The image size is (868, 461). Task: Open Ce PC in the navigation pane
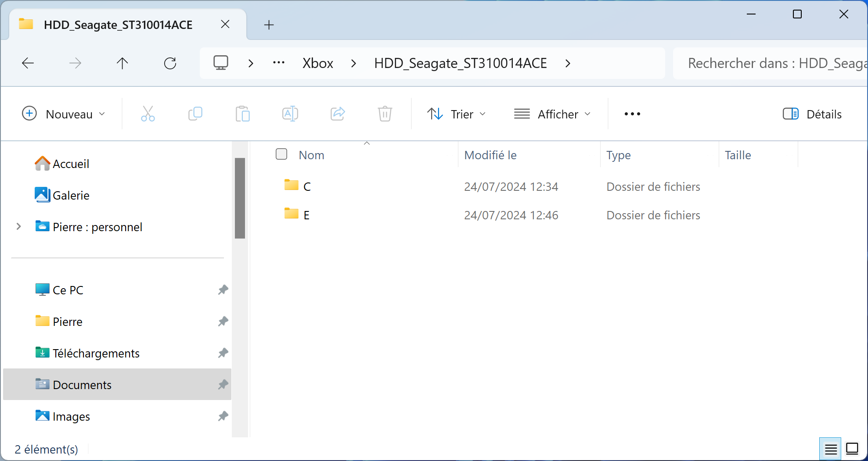point(68,290)
